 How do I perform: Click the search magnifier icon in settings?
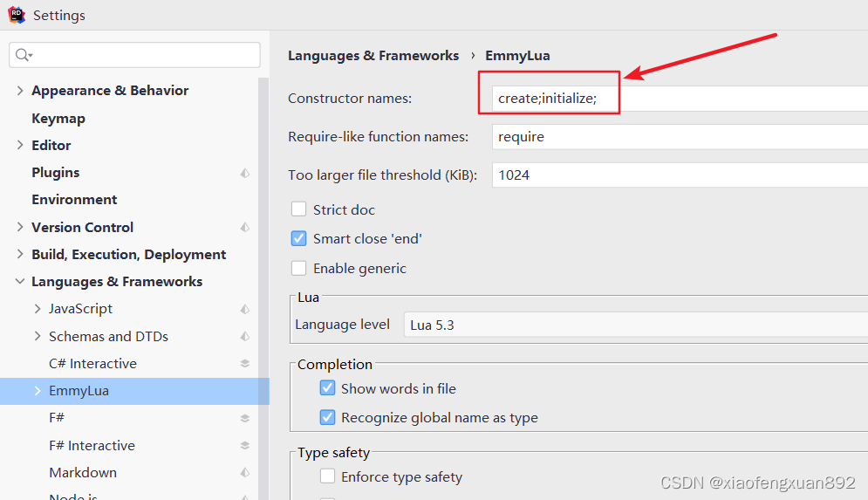pos(24,55)
